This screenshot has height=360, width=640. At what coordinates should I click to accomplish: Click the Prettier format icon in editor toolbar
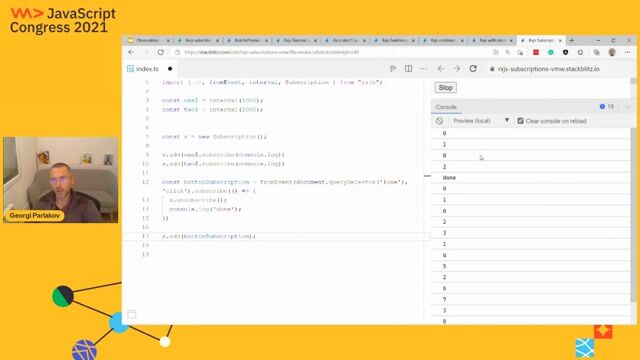click(x=393, y=69)
